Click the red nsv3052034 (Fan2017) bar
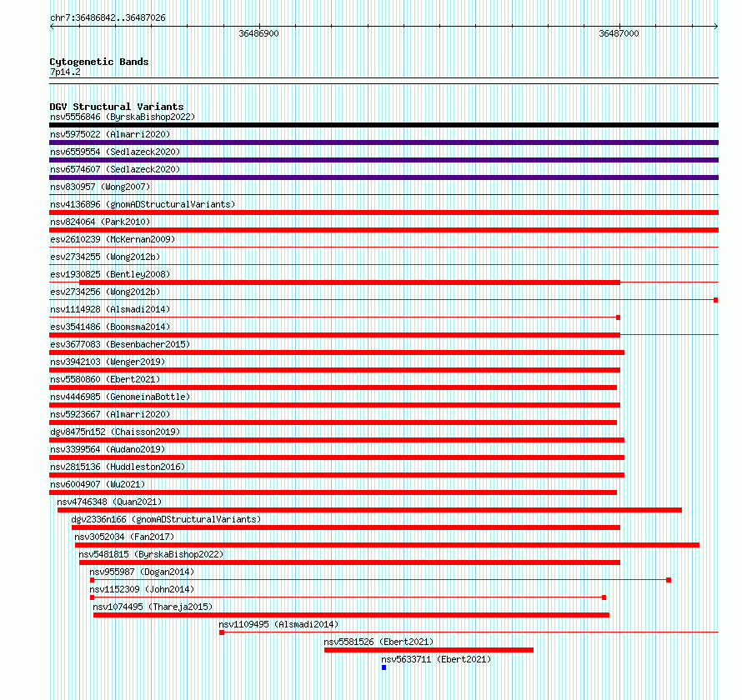 387,545
